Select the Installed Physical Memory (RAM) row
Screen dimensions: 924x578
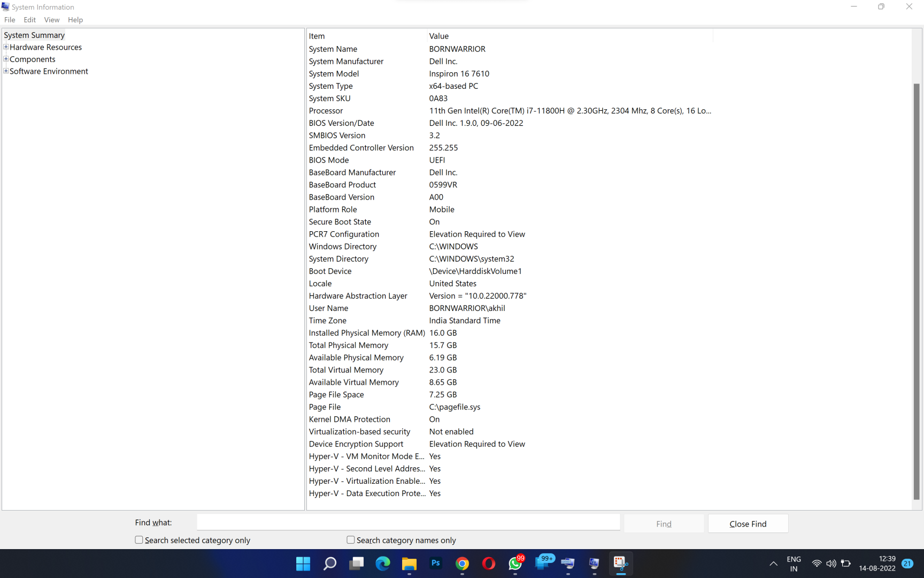click(510, 333)
